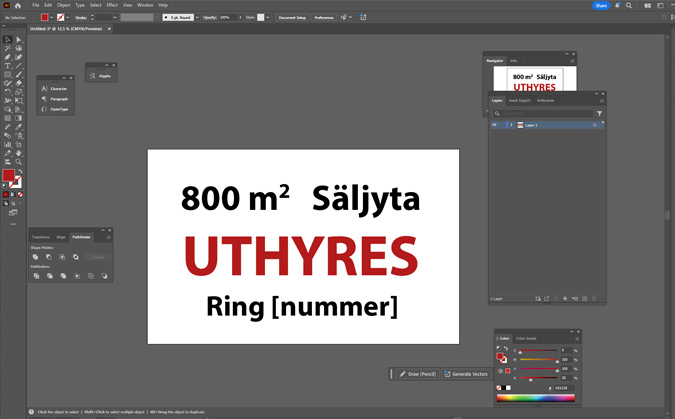675x419 pixels.
Task: Open the Glyphs panel icon
Action: (x=93, y=75)
